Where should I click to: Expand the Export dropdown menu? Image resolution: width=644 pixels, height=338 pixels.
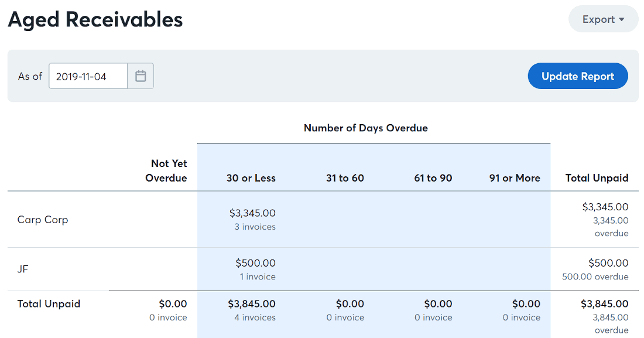coord(603,19)
